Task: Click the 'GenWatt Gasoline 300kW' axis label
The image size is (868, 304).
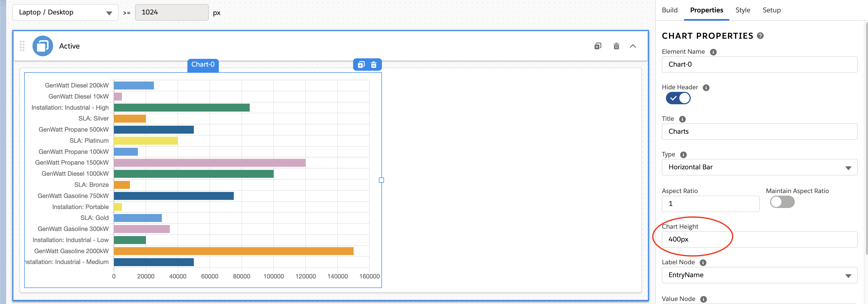Action: 73,229
